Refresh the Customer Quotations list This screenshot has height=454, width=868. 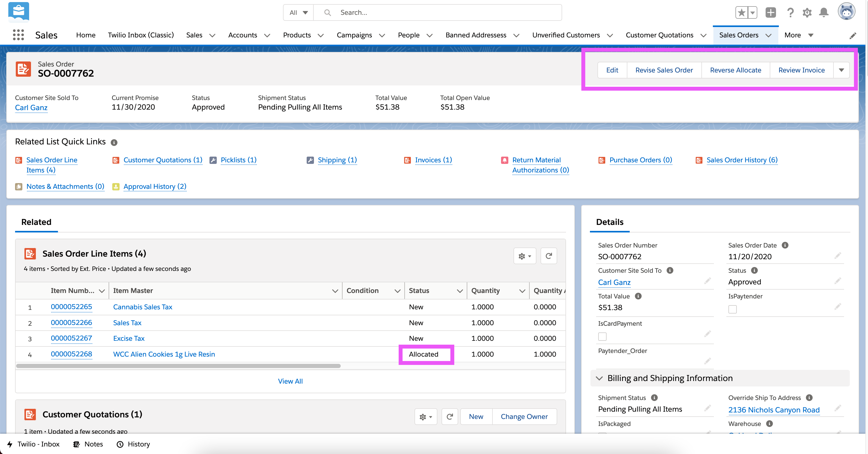tap(450, 417)
